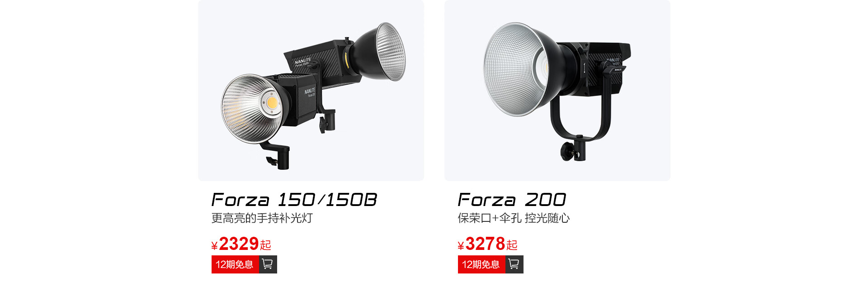Open the Forza 150/150B product image card

pos(311,91)
